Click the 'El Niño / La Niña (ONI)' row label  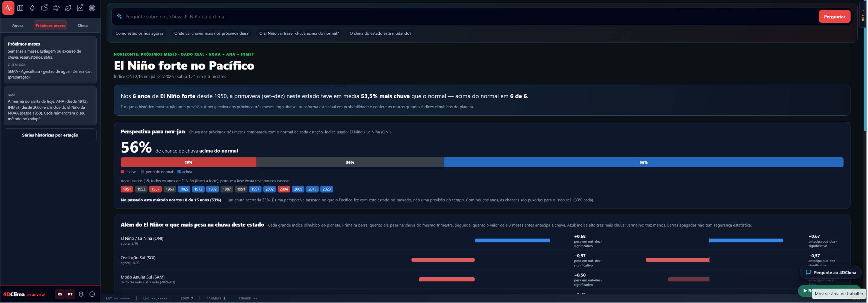pos(142,238)
